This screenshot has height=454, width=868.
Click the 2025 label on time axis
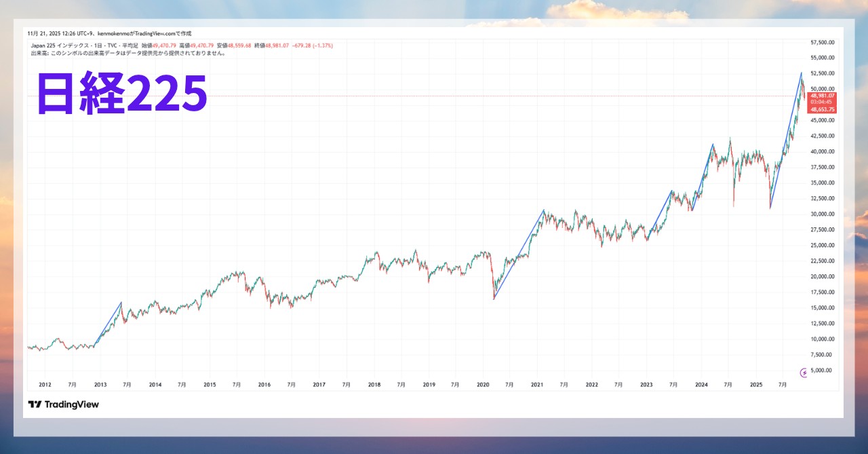click(x=756, y=385)
